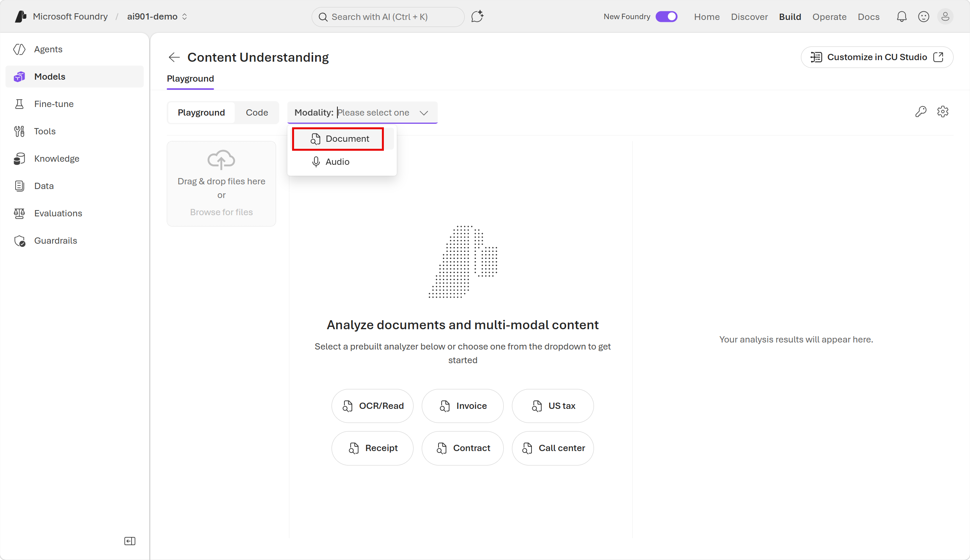Click the cloud upload icon

221,160
